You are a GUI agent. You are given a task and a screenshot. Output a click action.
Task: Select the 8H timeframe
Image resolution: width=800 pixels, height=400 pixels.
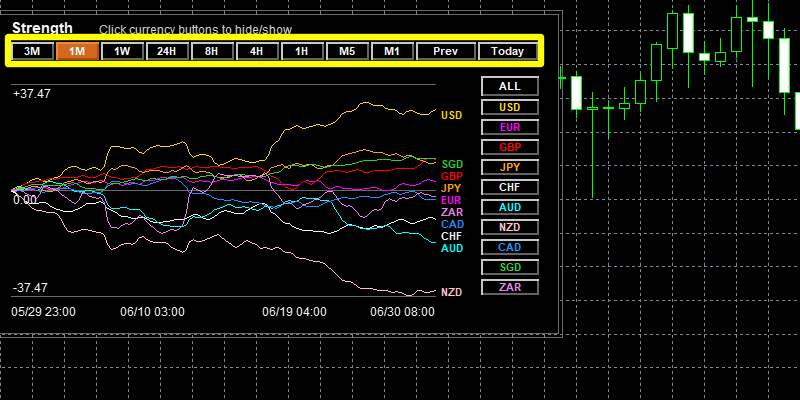pos(212,51)
